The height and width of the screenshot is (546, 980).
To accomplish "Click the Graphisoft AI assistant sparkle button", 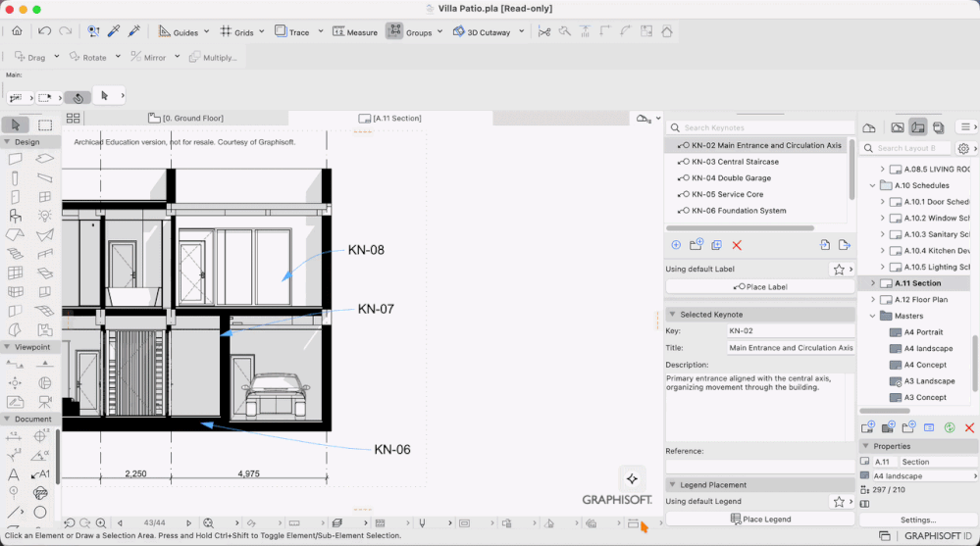I will (x=632, y=479).
